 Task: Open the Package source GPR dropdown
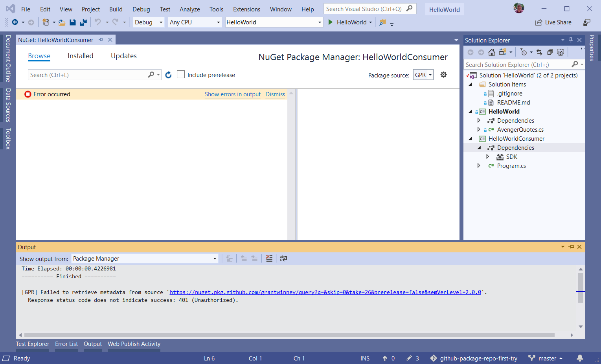coord(423,75)
